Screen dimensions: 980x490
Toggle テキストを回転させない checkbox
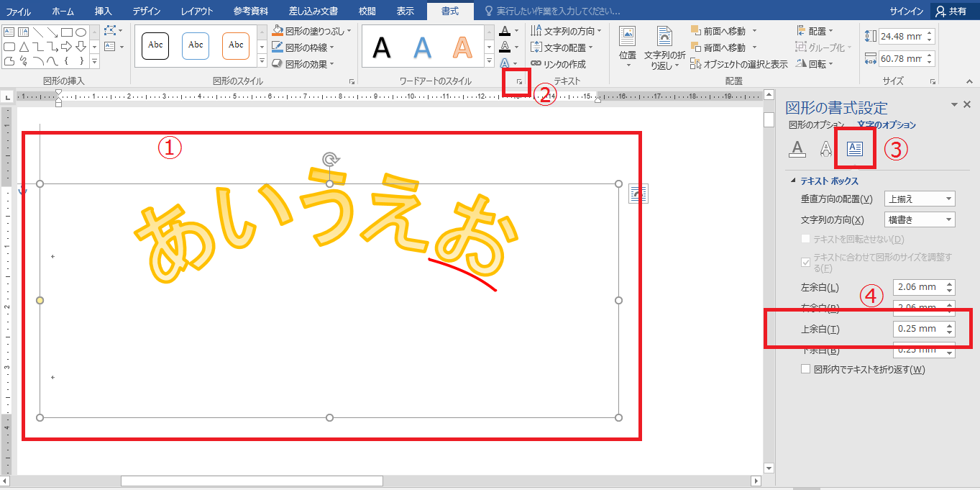point(805,239)
